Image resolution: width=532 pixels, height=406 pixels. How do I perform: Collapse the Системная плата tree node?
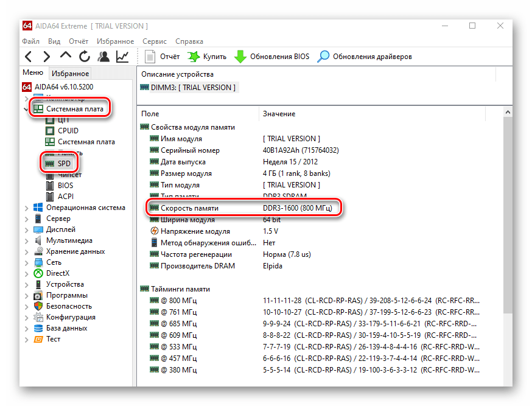pyautogui.click(x=26, y=109)
